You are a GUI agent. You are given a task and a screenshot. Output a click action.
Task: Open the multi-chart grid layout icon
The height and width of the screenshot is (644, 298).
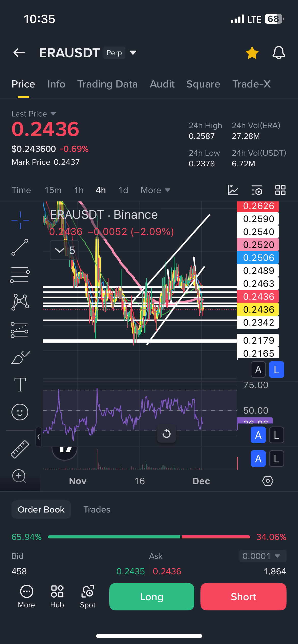(280, 190)
